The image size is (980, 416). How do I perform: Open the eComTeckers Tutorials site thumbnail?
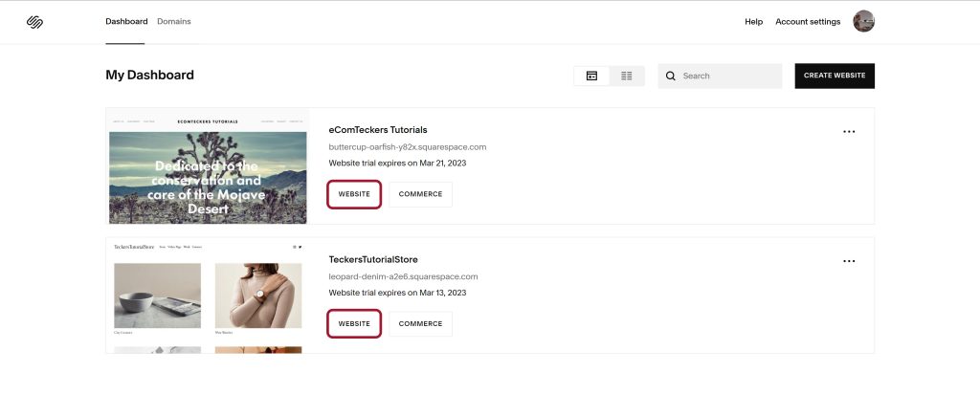[x=208, y=166]
